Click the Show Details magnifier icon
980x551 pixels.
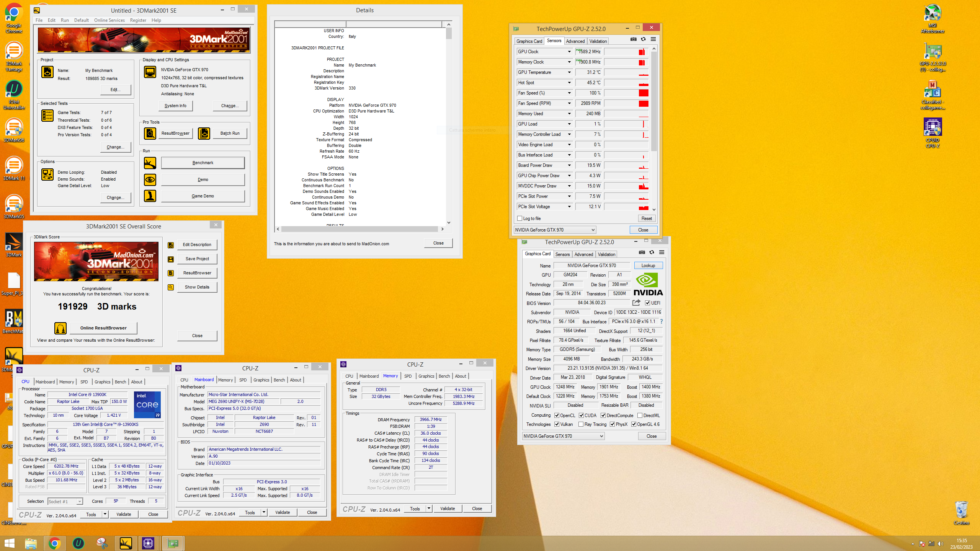(171, 287)
